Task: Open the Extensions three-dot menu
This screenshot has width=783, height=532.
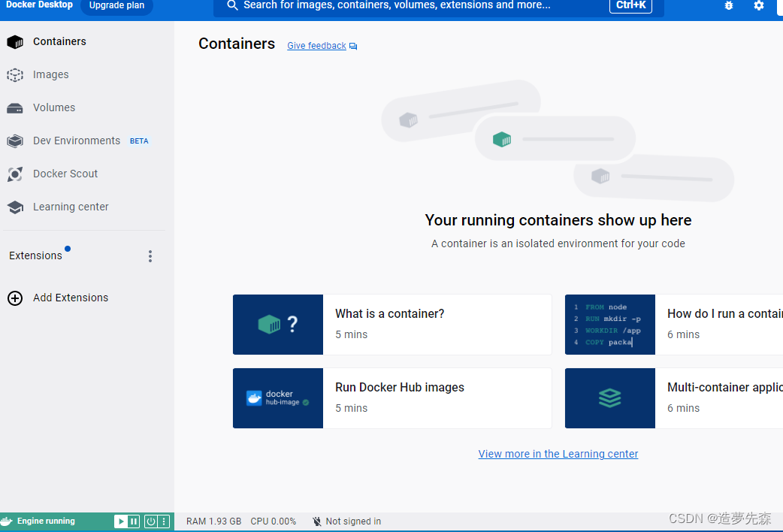Action: pyautogui.click(x=150, y=256)
